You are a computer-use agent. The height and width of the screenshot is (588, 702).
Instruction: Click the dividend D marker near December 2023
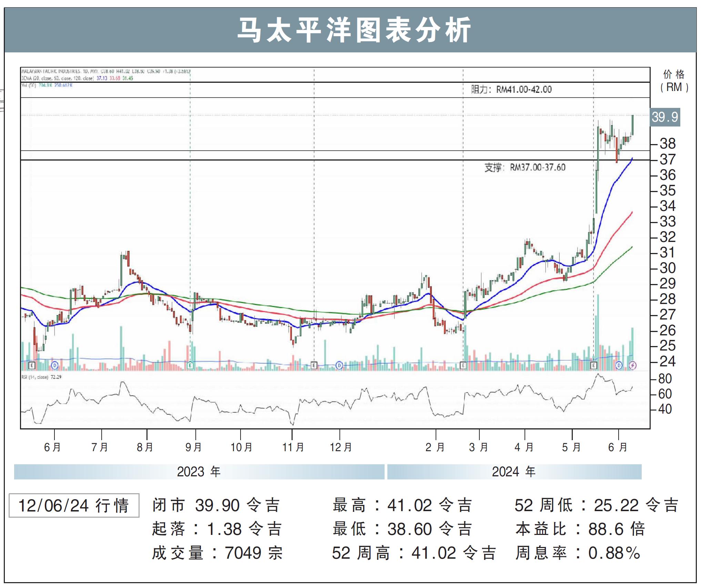point(339,365)
